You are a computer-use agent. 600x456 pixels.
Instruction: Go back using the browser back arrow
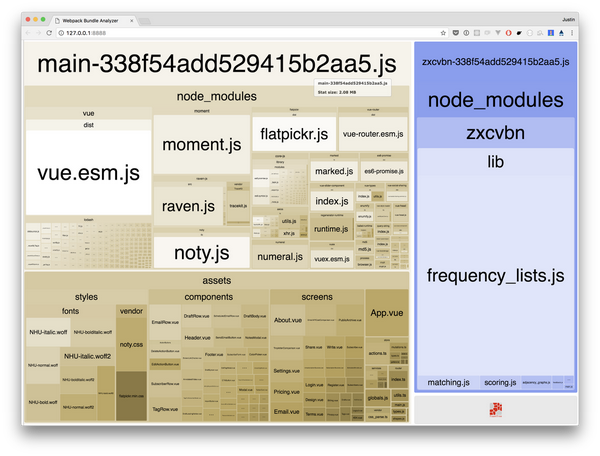(x=28, y=33)
